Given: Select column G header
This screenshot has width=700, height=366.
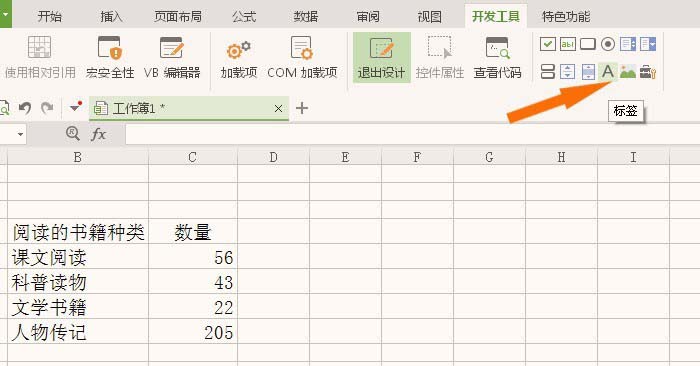Looking at the screenshot, I should (489, 157).
